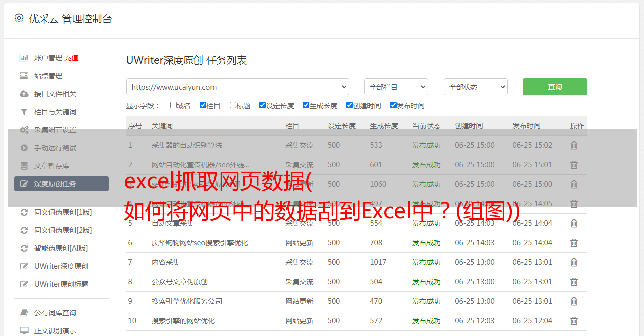The width and height of the screenshot is (644, 336).
Task: Click the settings gear icon in header
Action: 19,18
